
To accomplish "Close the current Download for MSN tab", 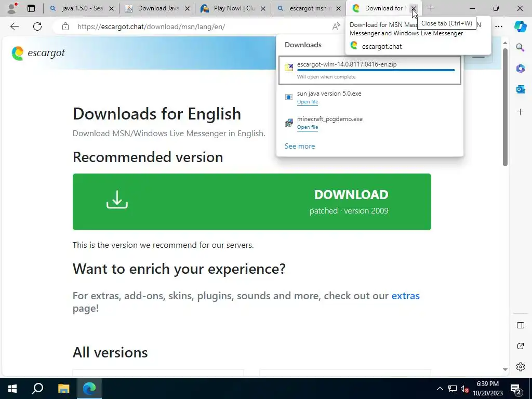I will 414,8.
